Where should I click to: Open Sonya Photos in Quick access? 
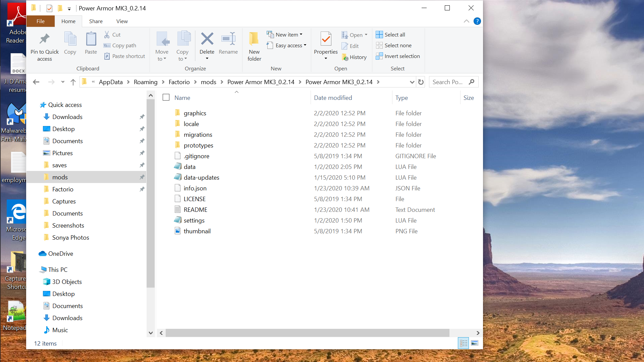pos(70,237)
